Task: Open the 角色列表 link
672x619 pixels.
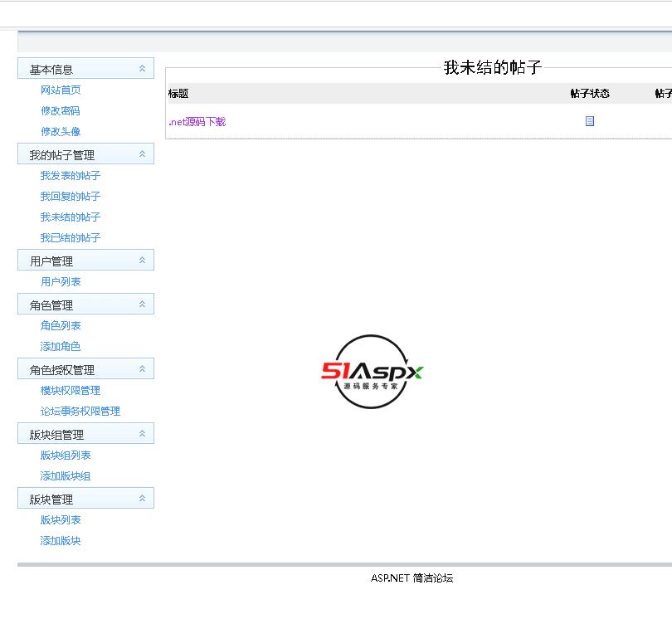Action: click(61, 326)
